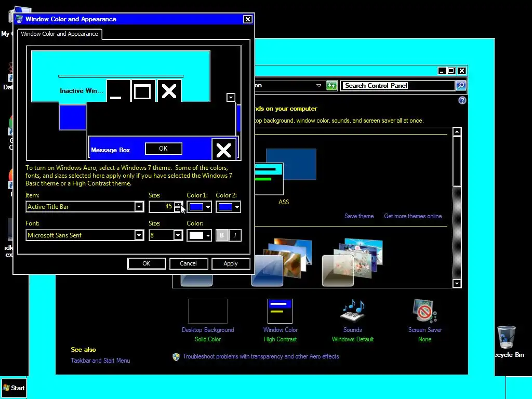Screen dimensions: 532x399
Task: Toggle the Bold font button
Action: pos(222,235)
